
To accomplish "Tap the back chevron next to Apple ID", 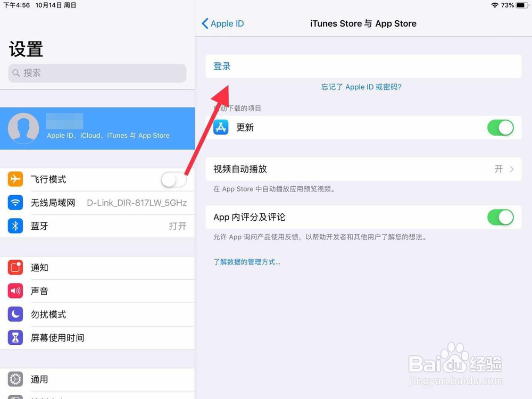I will (x=205, y=23).
